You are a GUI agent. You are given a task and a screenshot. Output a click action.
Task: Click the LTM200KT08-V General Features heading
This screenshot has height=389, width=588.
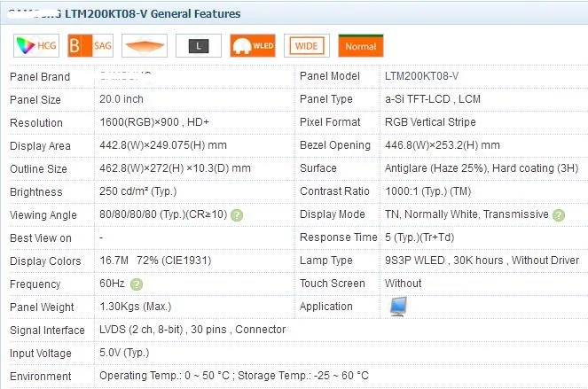coord(153,14)
